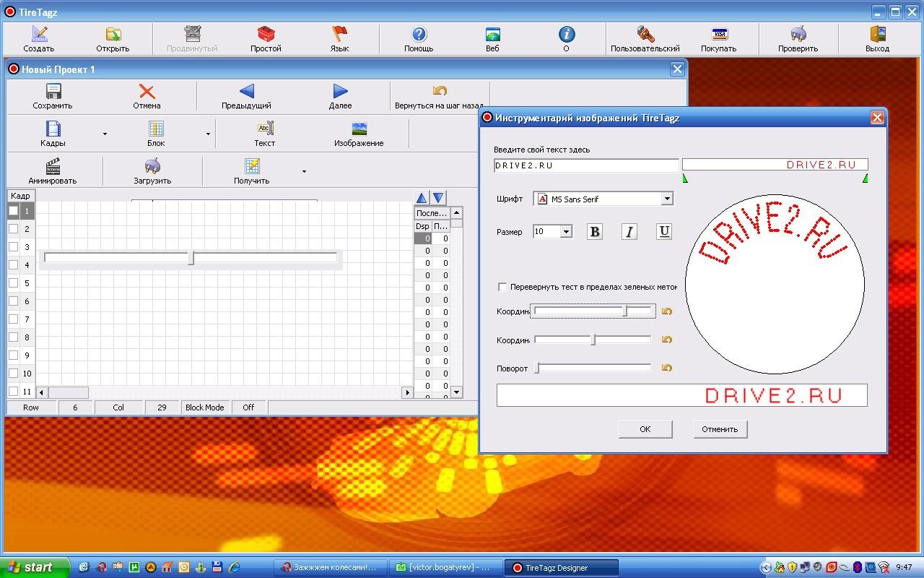The height and width of the screenshot is (578, 924).
Task: Click the Кадры film icon
Action: point(53,129)
